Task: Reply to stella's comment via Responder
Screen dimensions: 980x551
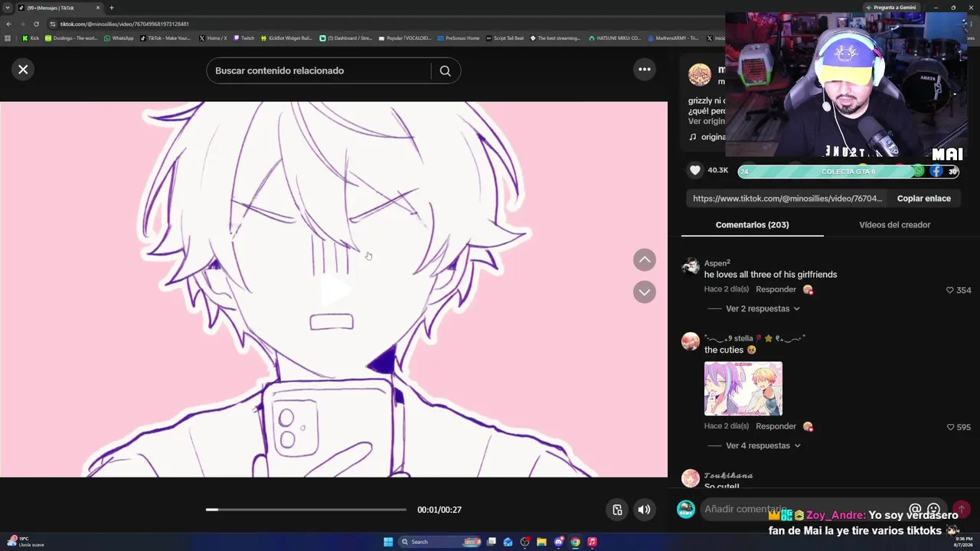Action: pos(776,426)
